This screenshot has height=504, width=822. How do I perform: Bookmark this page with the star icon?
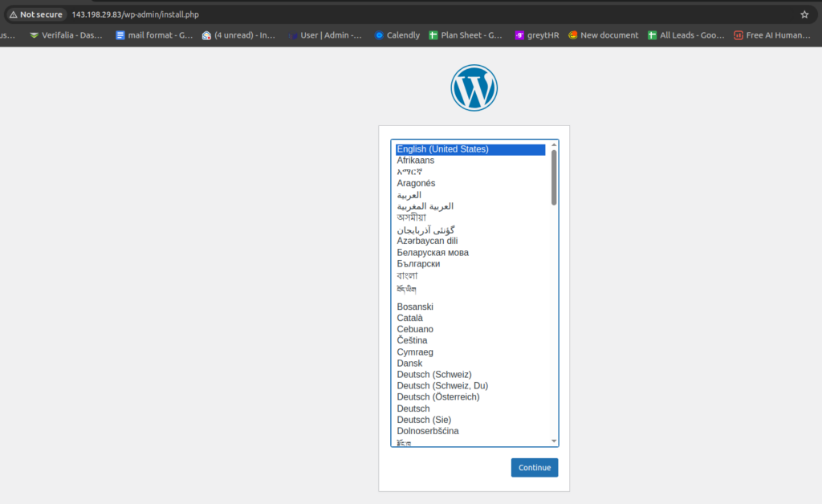(804, 14)
